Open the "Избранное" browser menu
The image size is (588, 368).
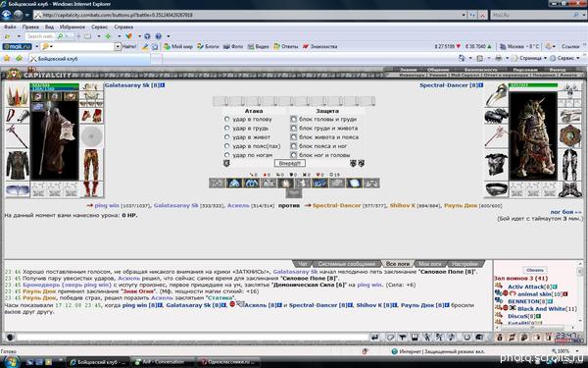(72, 27)
